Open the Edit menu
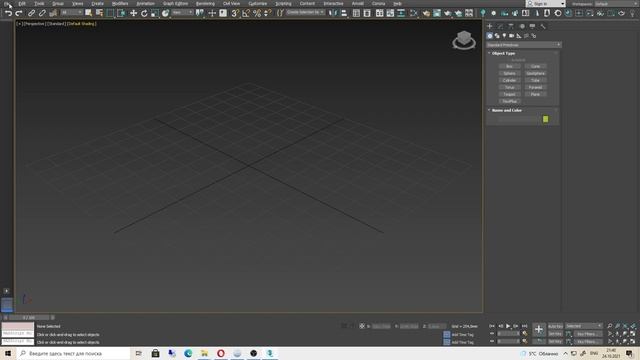This screenshot has width=640, height=360. pos(22,4)
